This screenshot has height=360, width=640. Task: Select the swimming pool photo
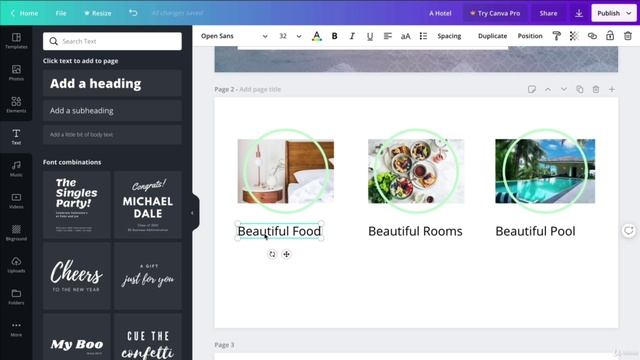545,171
